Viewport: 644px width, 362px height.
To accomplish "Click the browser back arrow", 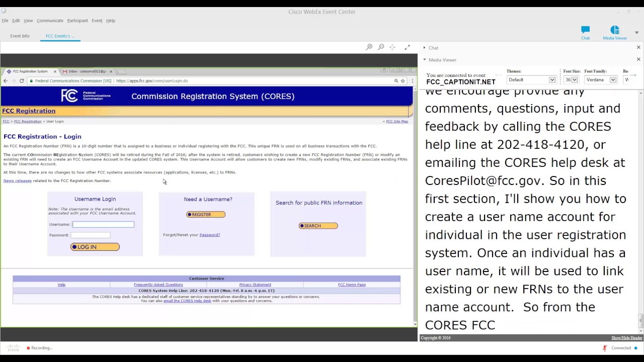I will pos(6,80).
